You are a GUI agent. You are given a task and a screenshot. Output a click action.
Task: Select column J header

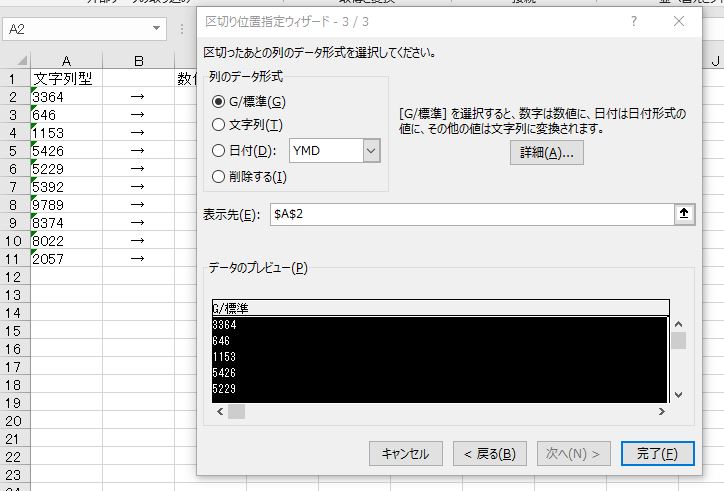(715, 61)
